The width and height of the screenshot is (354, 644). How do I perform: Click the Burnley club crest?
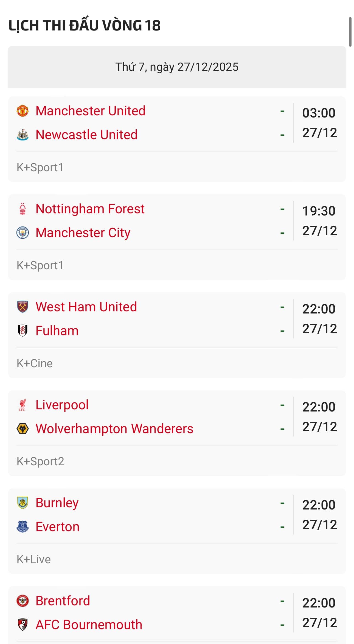23,503
